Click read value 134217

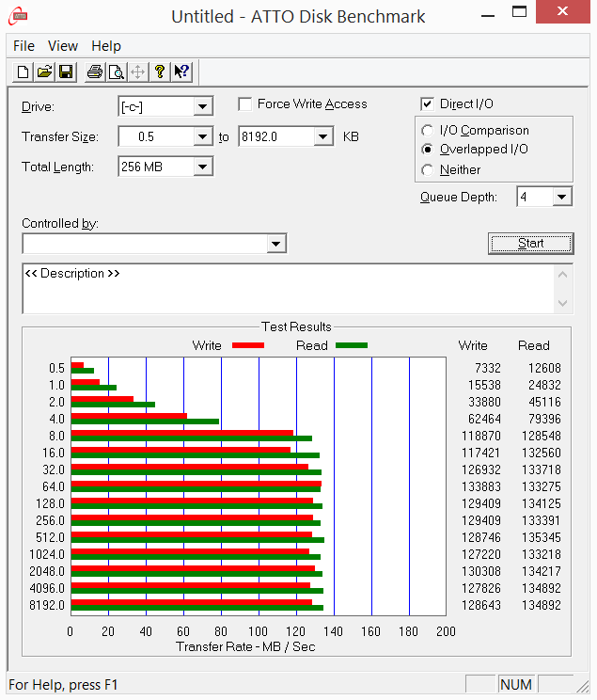(542, 571)
